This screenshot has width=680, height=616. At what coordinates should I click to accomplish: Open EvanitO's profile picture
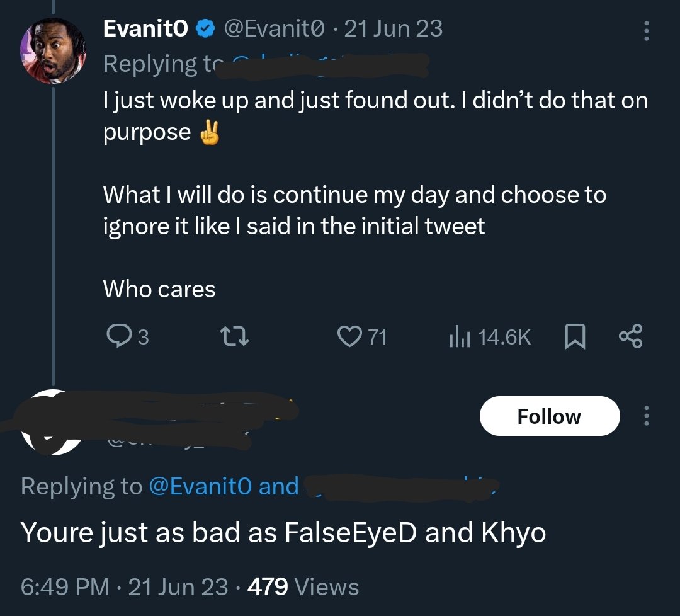(53, 50)
